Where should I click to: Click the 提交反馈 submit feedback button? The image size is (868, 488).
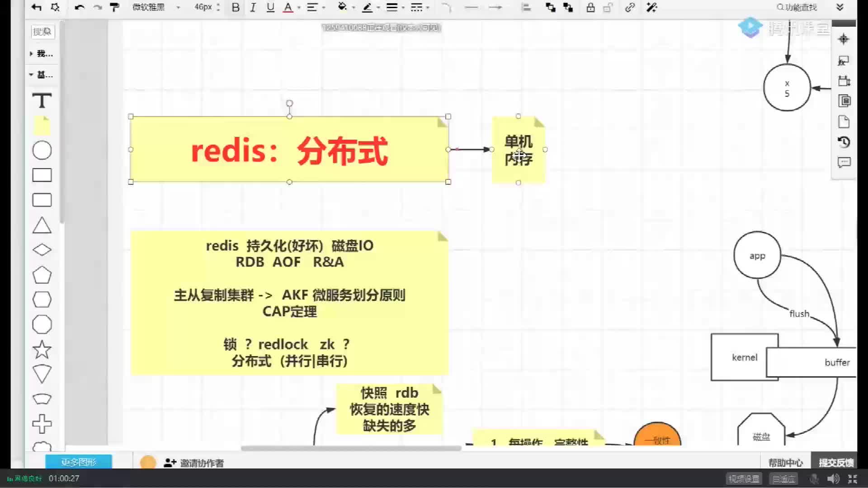coord(836,462)
